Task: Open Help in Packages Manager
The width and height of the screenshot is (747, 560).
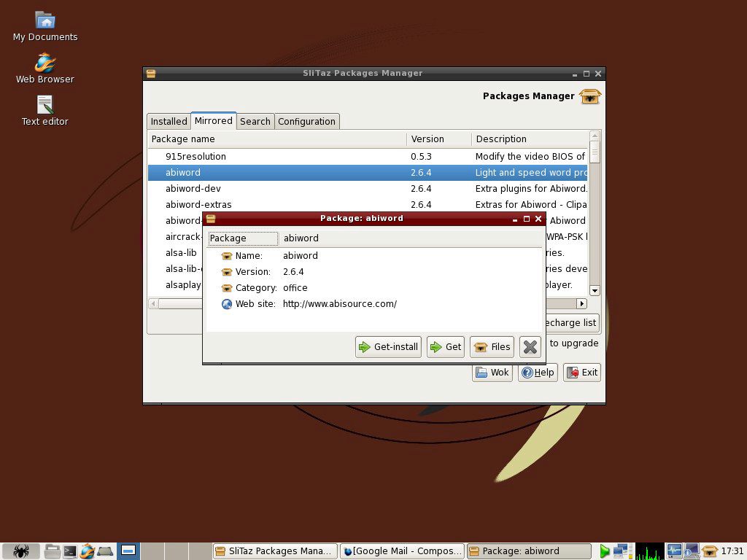Action: point(538,373)
